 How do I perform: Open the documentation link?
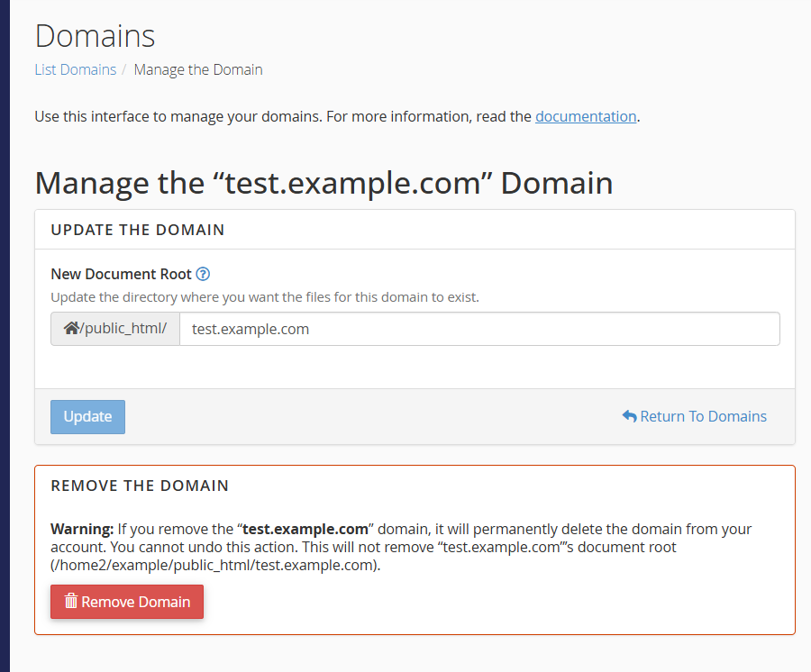point(586,116)
